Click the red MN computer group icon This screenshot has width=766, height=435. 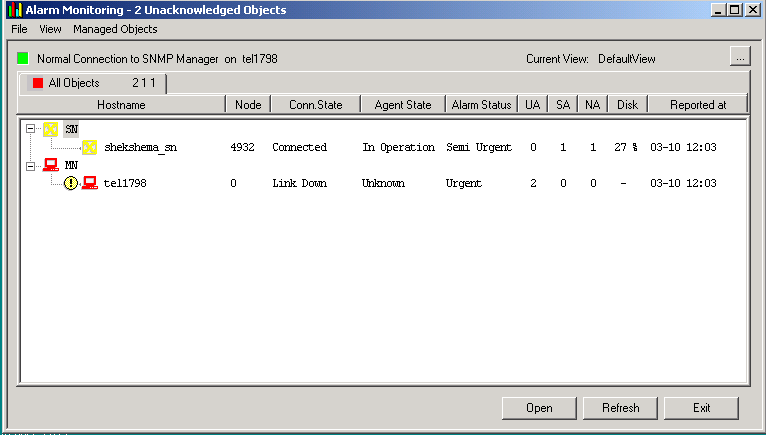50,165
